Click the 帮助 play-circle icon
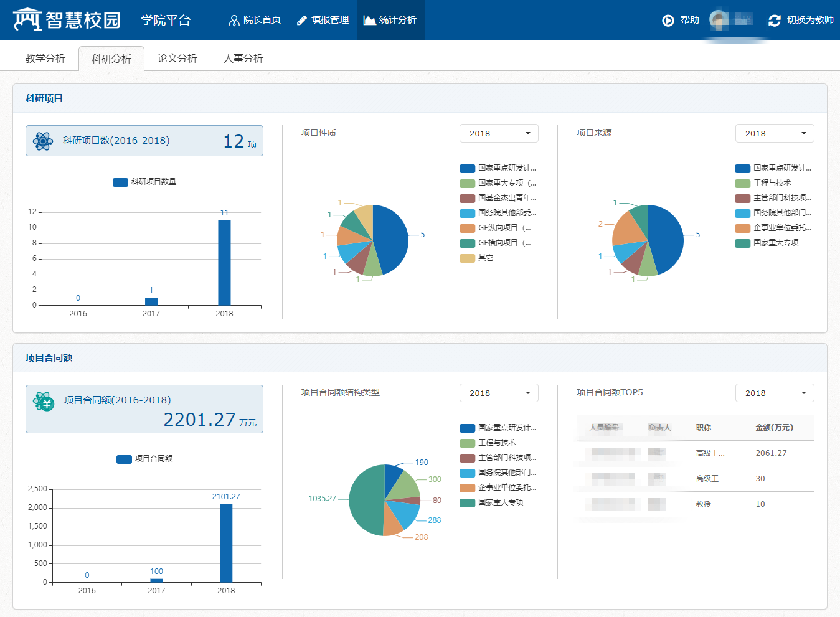 pos(668,21)
